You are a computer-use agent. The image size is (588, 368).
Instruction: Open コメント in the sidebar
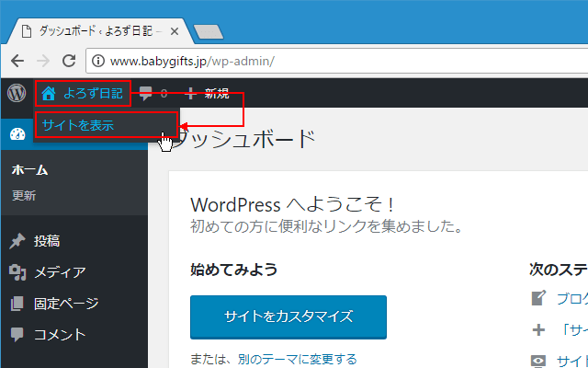pos(60,334)
